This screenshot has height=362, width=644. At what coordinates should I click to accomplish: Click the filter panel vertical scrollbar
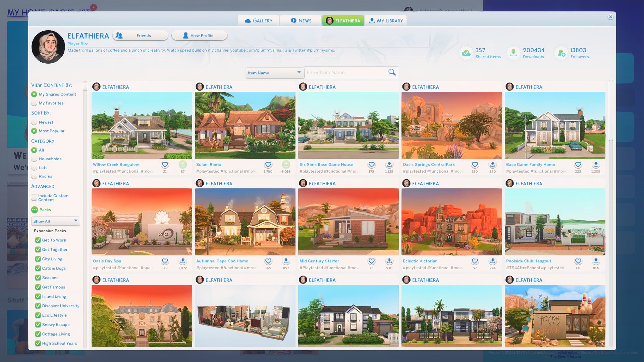coord(85,86)
